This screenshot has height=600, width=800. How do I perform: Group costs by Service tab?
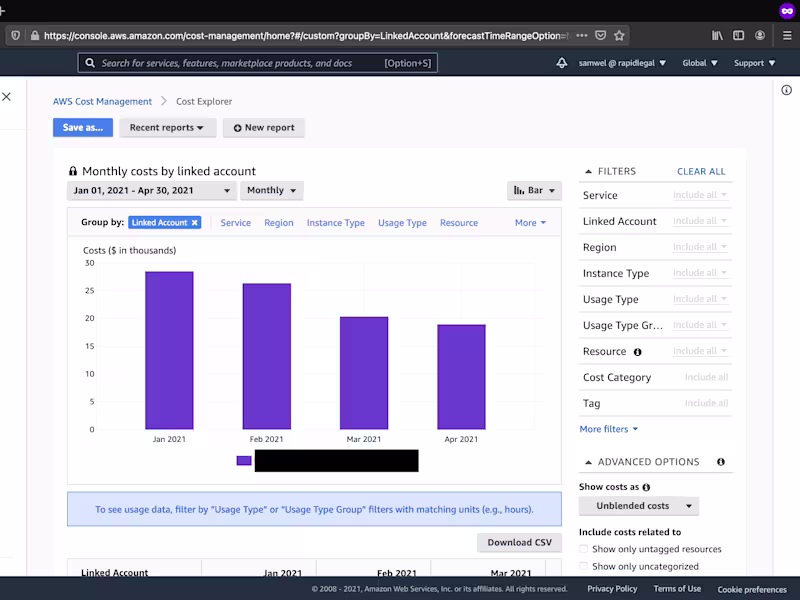235,223
